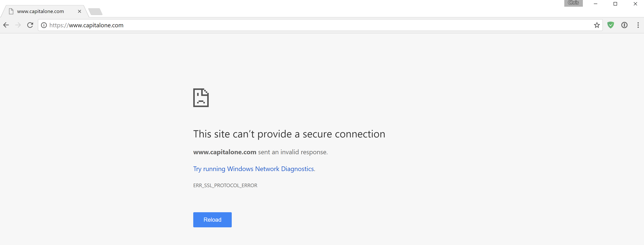Screen dimensions: 644x245
Task: Close the www.capitalone.com tab
Action: pos(80,11)
